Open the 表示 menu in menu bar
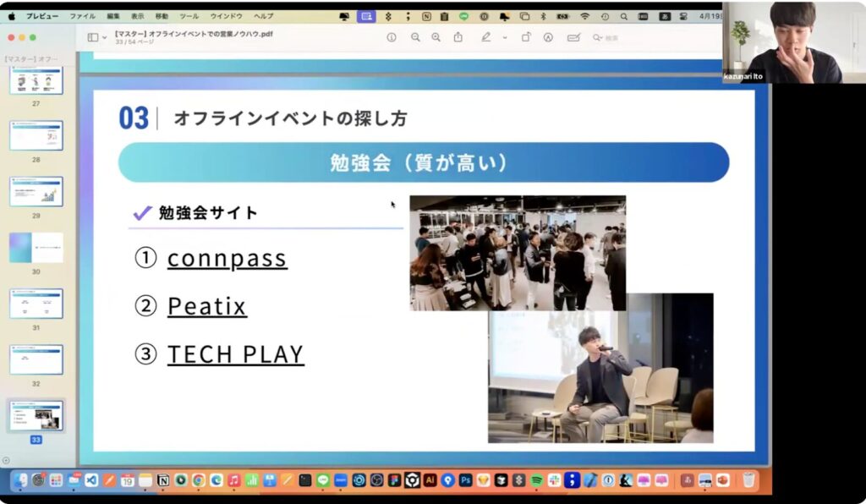866x504 pixels. click(137, 16)
